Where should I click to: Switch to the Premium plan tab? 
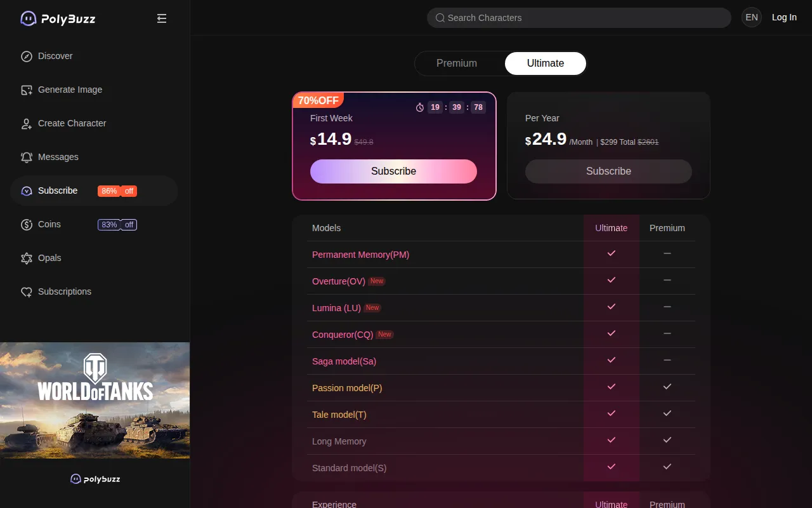point(457,63)
